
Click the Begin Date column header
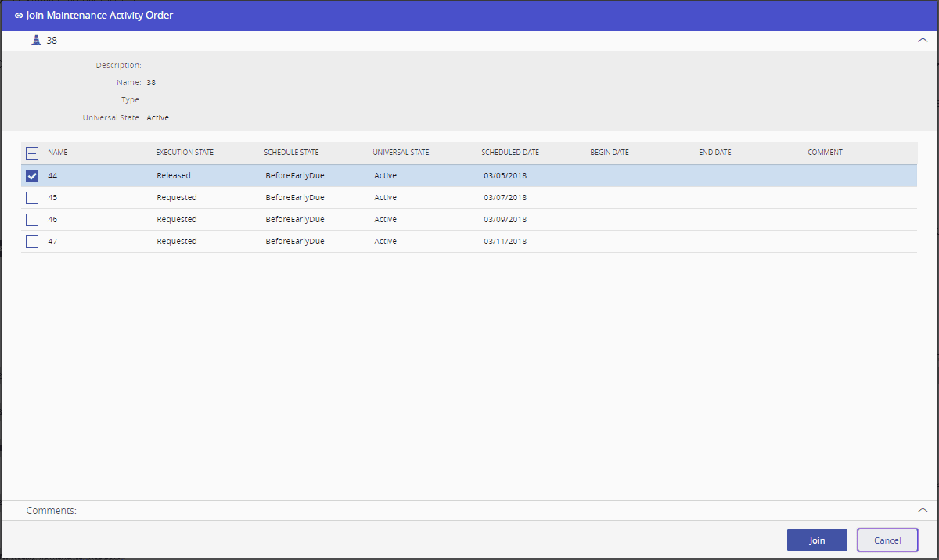click(x=610, y=153)
